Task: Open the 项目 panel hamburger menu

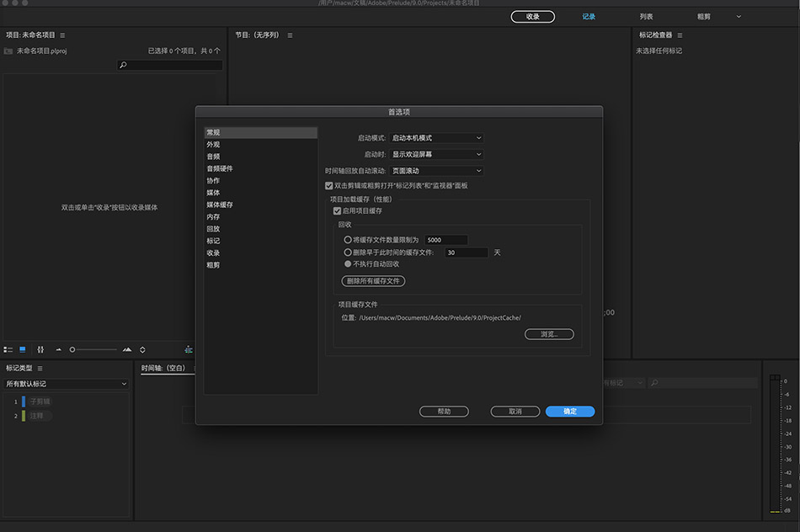Action: 62,35
